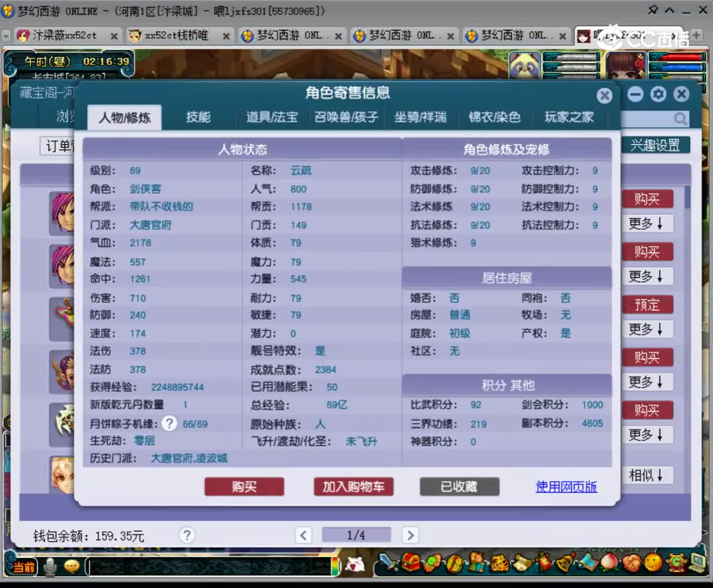Switch to the 锦衣/染色 tab
713x588 pixels.
(495, 117)
